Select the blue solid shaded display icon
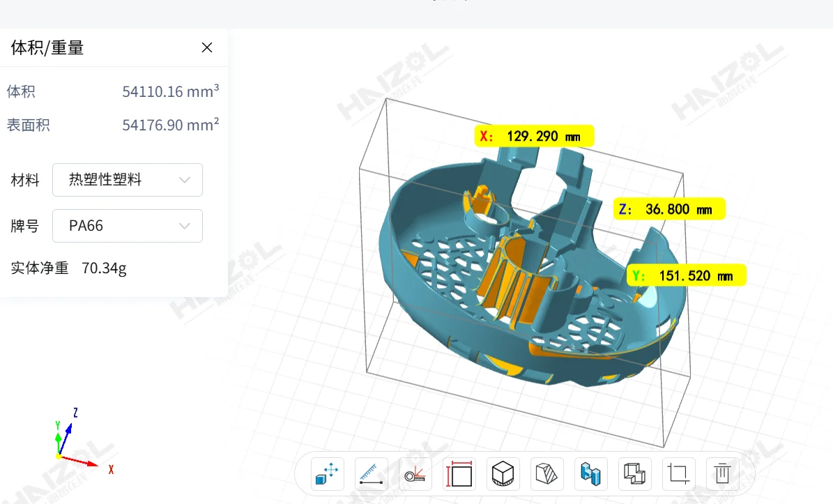Viewport: 833px width, 504px height. point(590,473)
